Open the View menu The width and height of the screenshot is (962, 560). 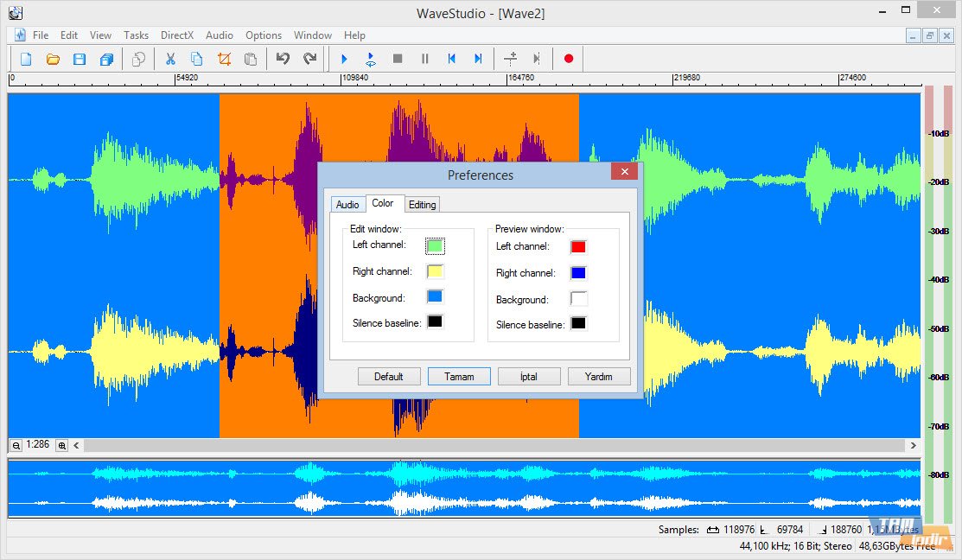coord(100,35)
